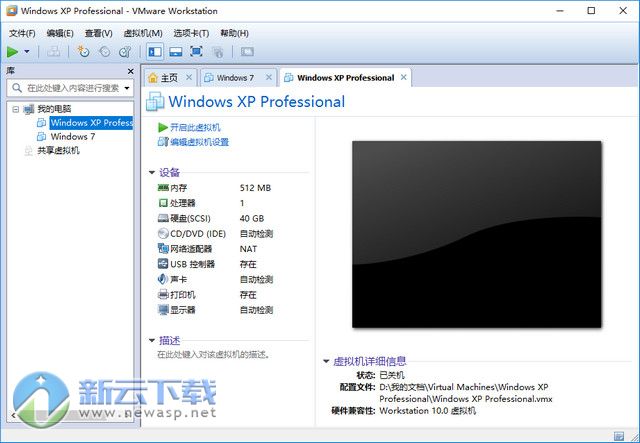Close the 主页 tab

coord(189,77)
